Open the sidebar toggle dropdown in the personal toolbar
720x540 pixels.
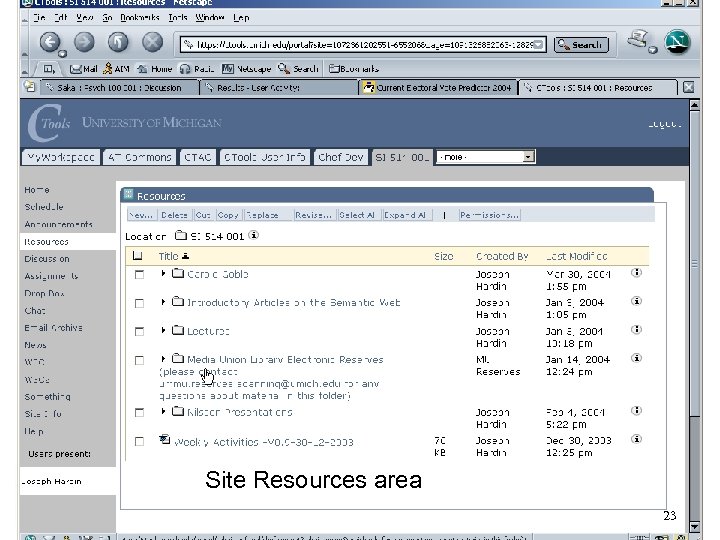pos(49,69)
